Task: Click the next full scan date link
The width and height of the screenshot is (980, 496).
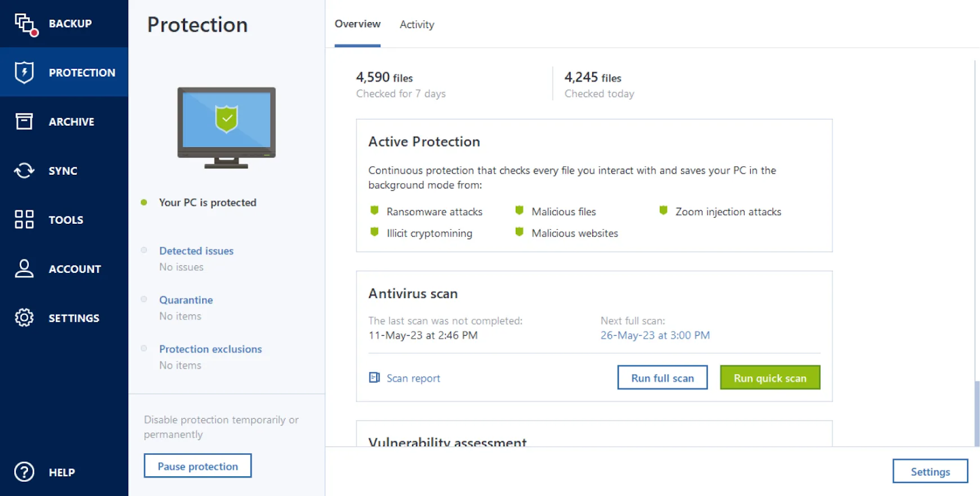Action: (655, 335)
